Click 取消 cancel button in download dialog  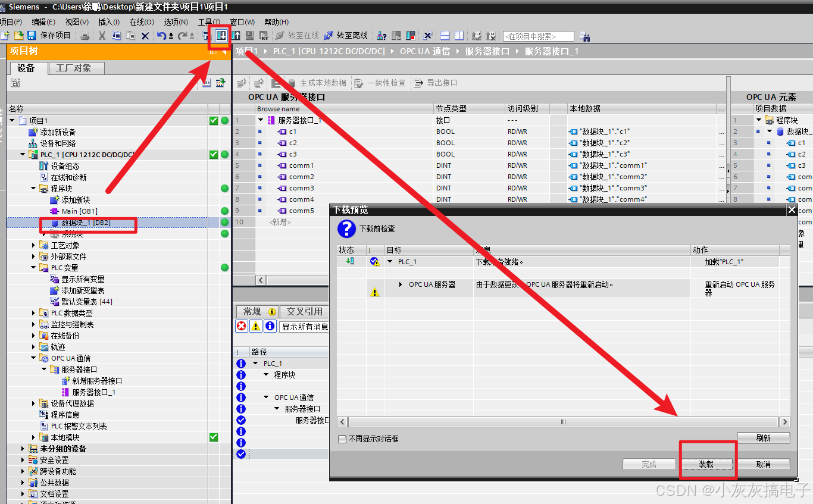(x=764, y=464)
